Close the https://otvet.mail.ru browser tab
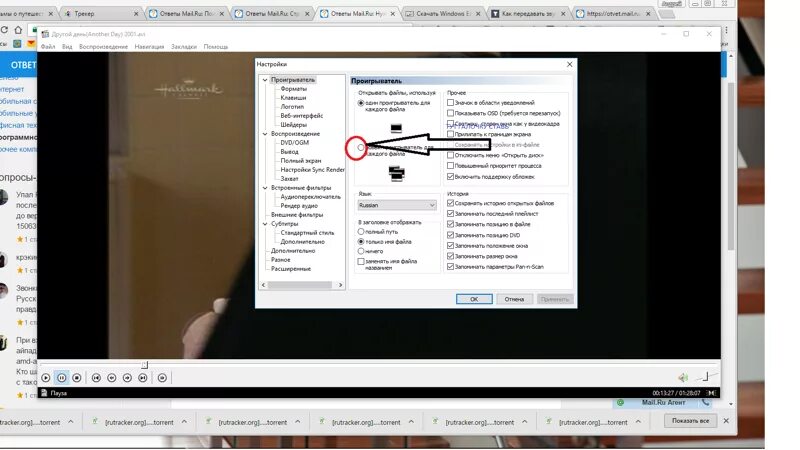 [648, 14]
